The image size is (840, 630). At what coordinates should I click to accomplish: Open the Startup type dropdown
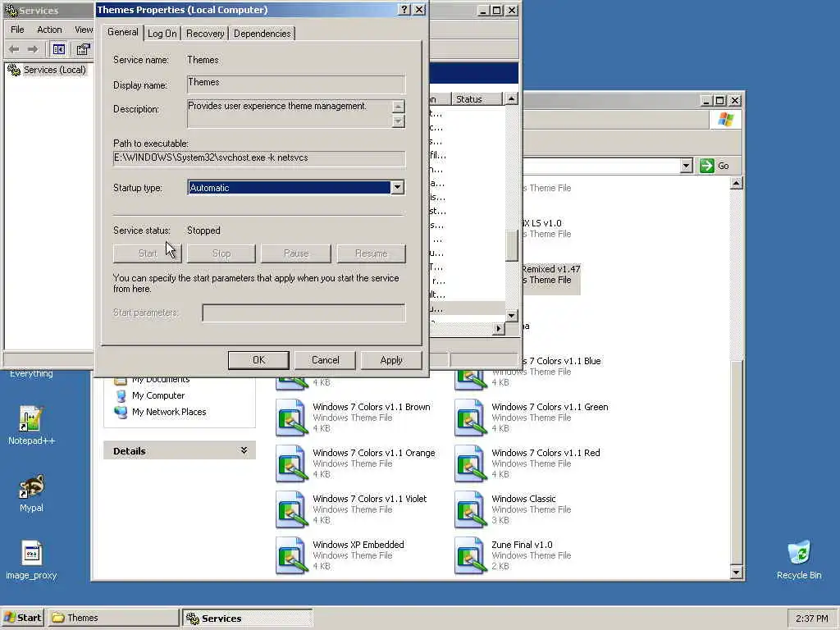[397, 188]
